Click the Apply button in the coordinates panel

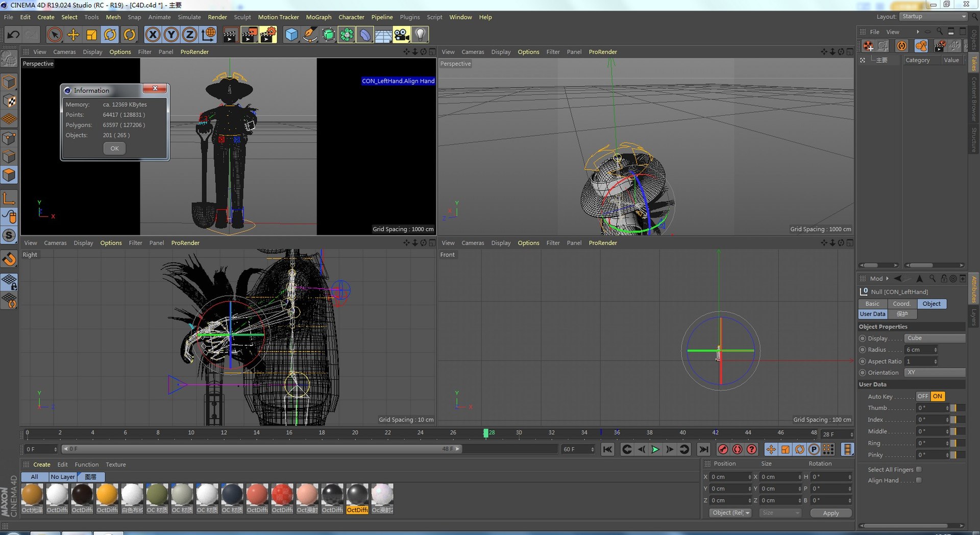point(830,513)
